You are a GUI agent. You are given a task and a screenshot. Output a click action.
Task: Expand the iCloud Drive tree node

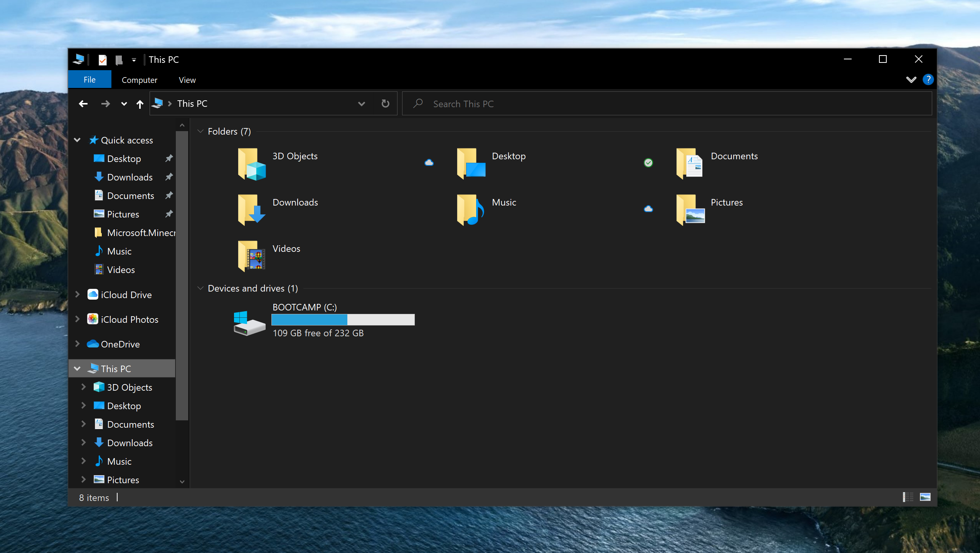click(77, 295)
